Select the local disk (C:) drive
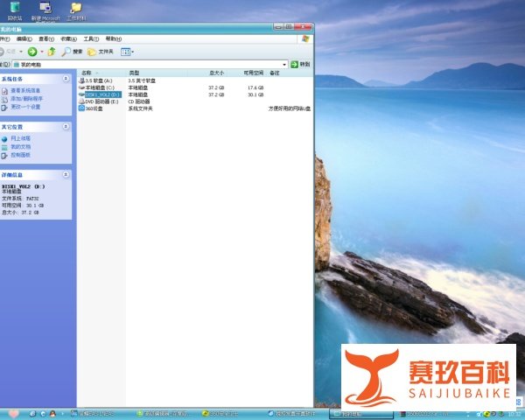 click(99, 87)
